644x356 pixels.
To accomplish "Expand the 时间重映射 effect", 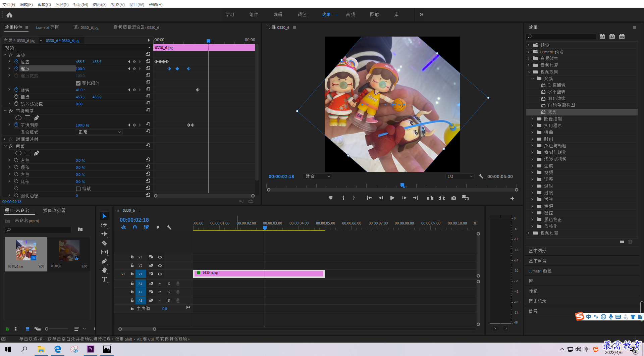I will click(x=5, y=139).
